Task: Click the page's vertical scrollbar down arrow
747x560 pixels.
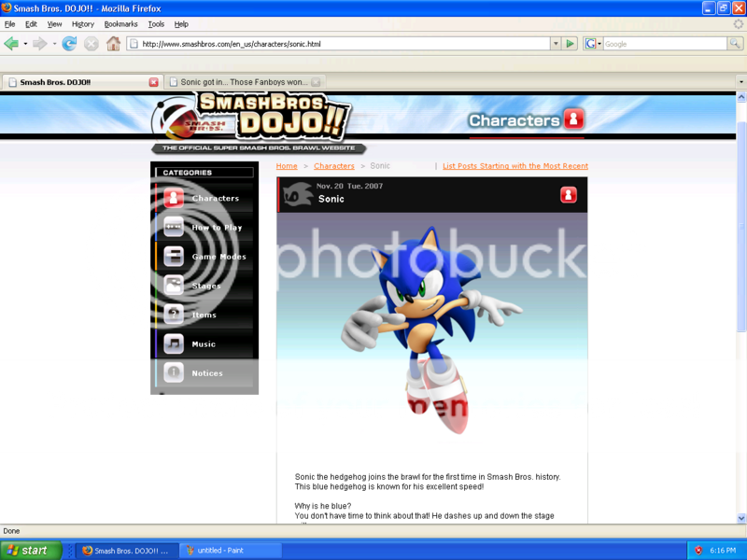Action: (x=741, y=518)
